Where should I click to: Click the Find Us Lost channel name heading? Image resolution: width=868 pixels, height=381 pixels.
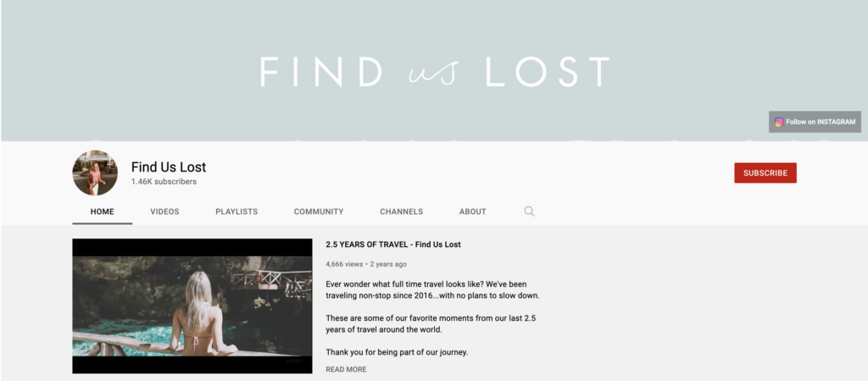(x=169, y=166)
